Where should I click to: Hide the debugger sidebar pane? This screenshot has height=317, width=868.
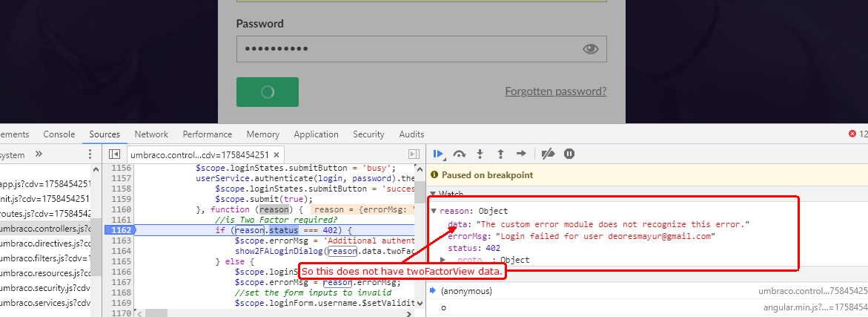click(x=414, y=154)
